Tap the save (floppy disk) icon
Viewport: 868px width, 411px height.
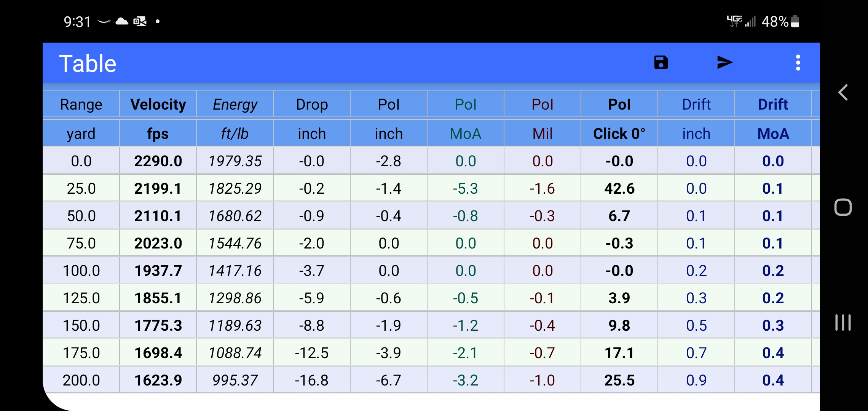pyautogui.click(x=661, y=62)
